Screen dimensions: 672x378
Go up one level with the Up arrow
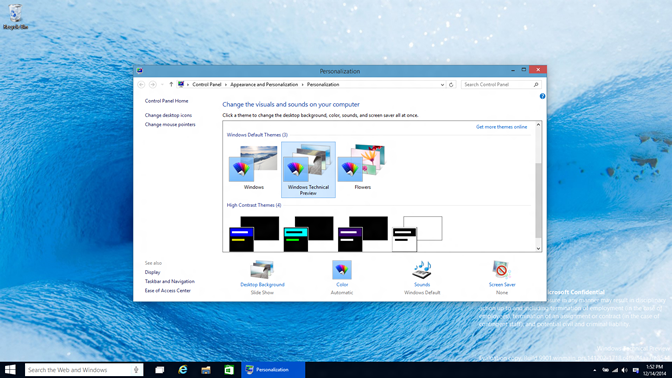coord(171,85)
